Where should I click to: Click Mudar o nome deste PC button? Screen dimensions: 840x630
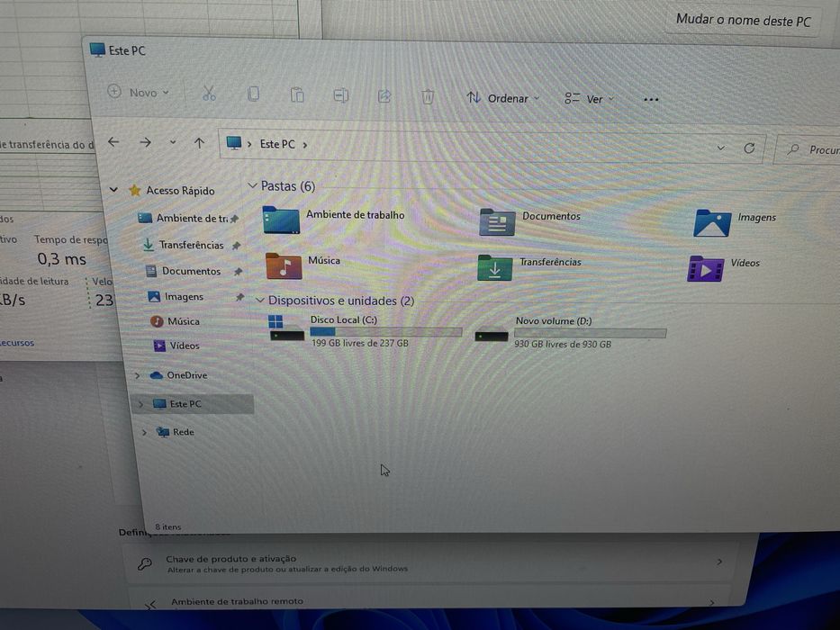point(743,21)
